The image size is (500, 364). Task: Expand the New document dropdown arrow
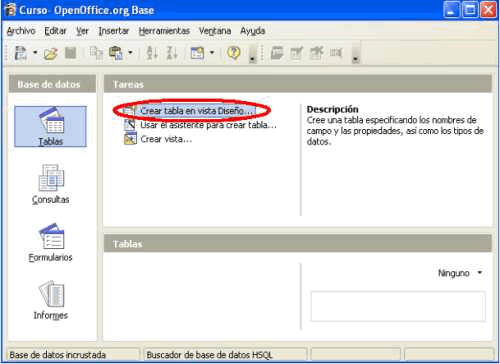pos(35,53)
